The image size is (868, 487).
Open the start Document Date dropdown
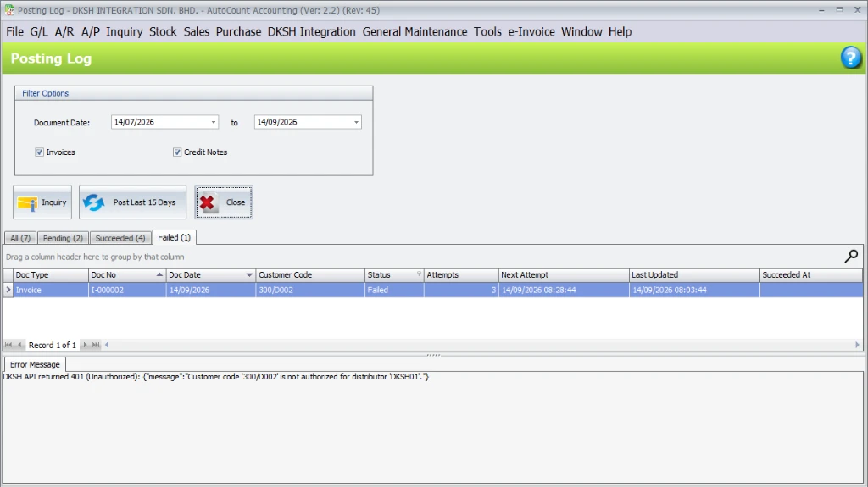213,122
